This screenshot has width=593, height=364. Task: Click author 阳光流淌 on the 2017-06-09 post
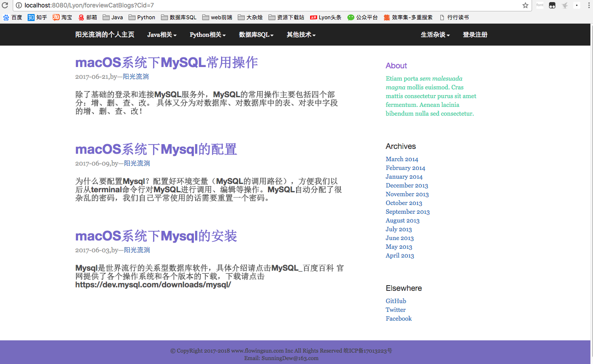(137, 163)
